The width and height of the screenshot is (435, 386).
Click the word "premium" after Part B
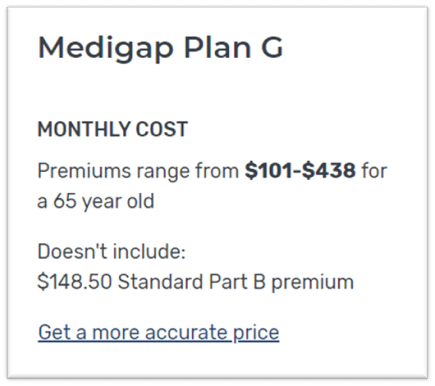312,284
